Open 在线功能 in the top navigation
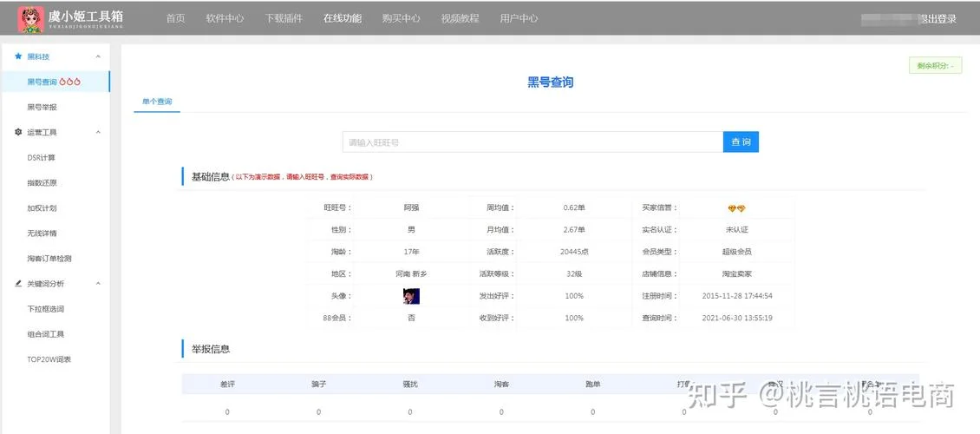The width and height of the screenshot is (980, 434). [343, 18]
